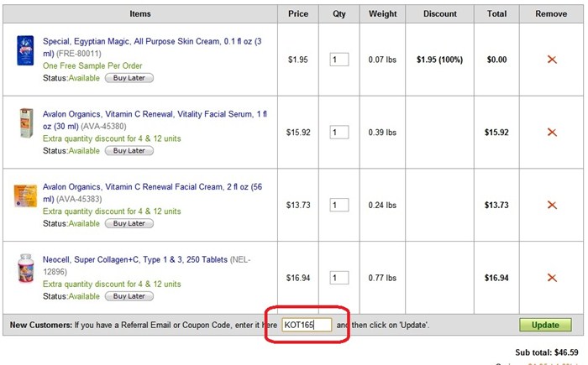Click Buy Later for Neocell Super Collagen+C

coord(129,296)
